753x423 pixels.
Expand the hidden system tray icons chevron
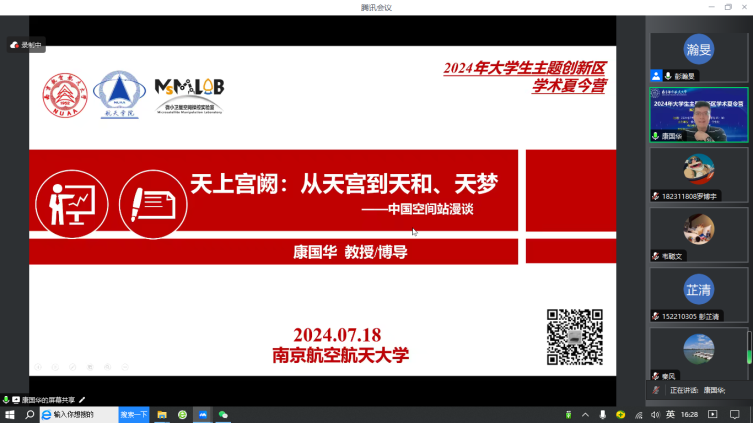click(585, 414)
